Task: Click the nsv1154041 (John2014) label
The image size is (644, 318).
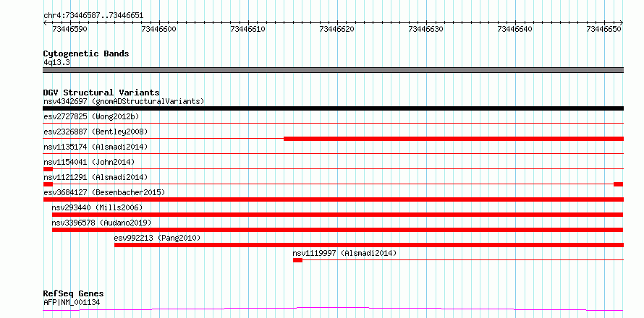Action: click(89, 162)
